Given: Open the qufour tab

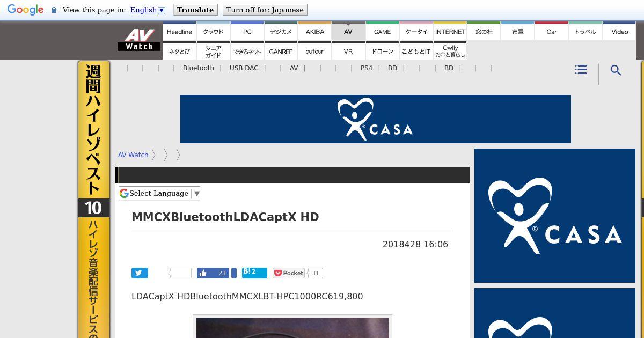Looking at the screenshot, I should click(x=315, y=51).
